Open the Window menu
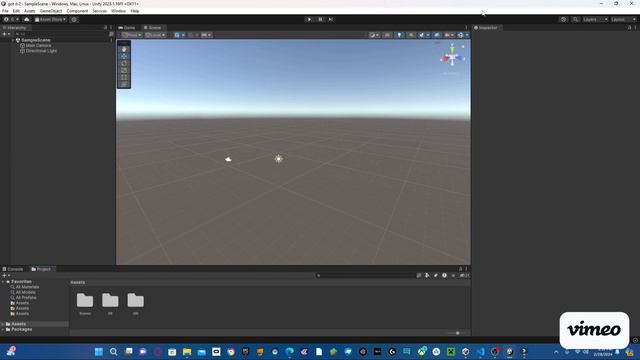Screen dimensions: 640x360 point(118,11)
